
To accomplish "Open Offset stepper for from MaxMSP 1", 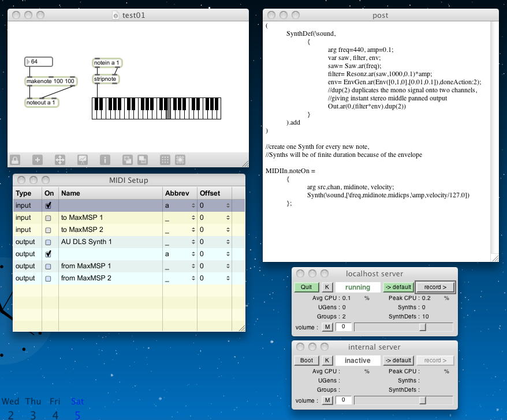I will [x=228, y=266].
